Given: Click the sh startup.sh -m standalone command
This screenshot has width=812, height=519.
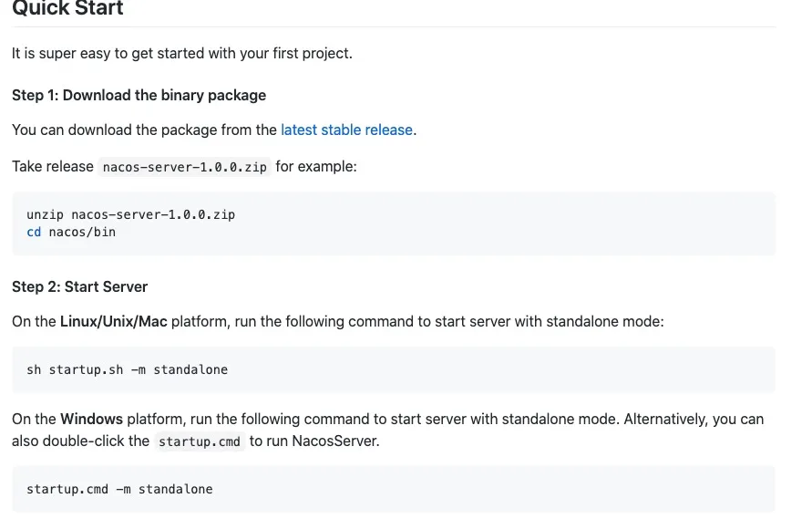Looking at the screenshot, I should tap(127, 369).
